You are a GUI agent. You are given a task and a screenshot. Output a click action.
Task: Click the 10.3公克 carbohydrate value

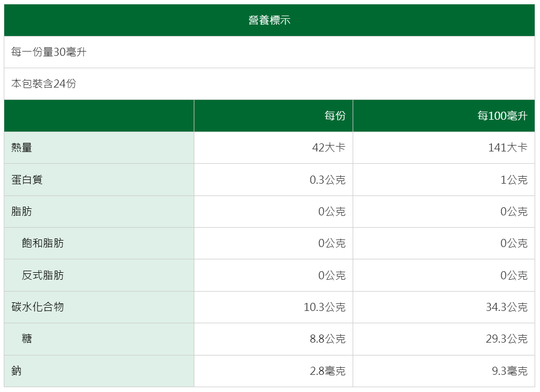click(324, 307)
